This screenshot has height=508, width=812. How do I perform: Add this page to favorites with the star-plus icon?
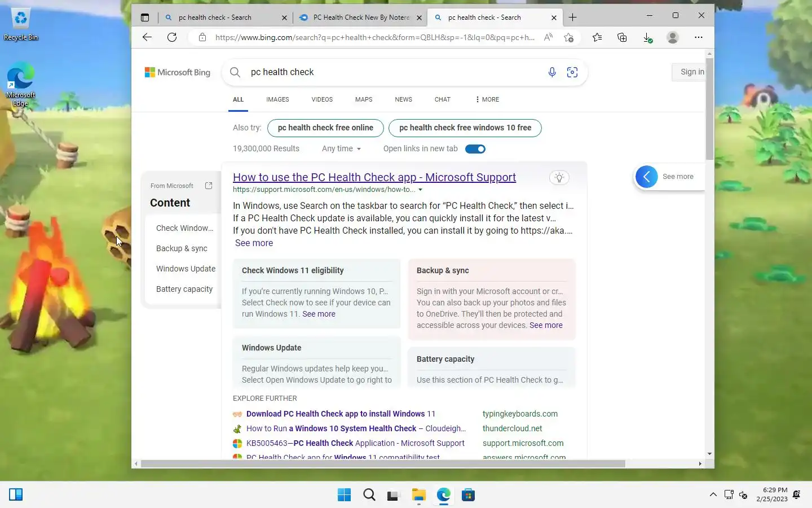[568, 37]
